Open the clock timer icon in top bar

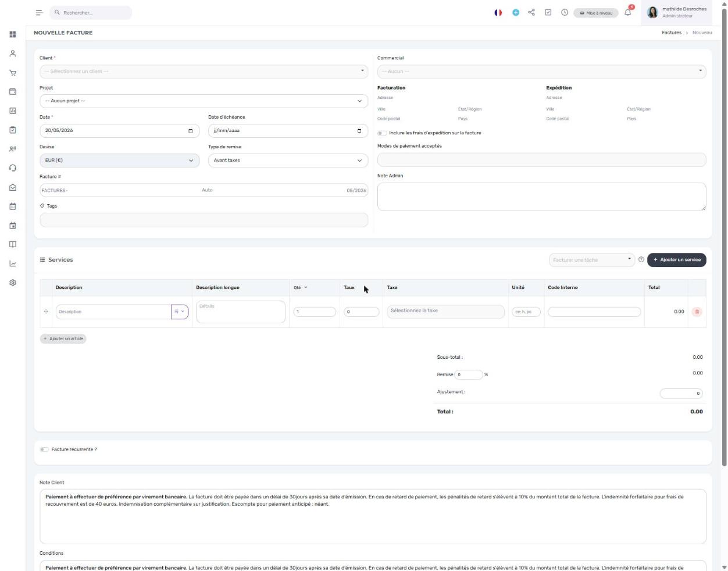(565, 13)
